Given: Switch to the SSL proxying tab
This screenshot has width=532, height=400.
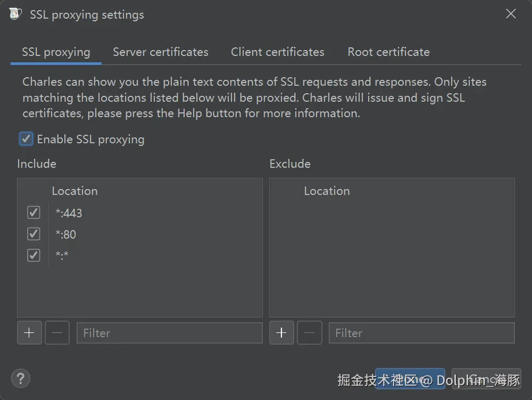Looking at the screenshot, I should (56, 52).
